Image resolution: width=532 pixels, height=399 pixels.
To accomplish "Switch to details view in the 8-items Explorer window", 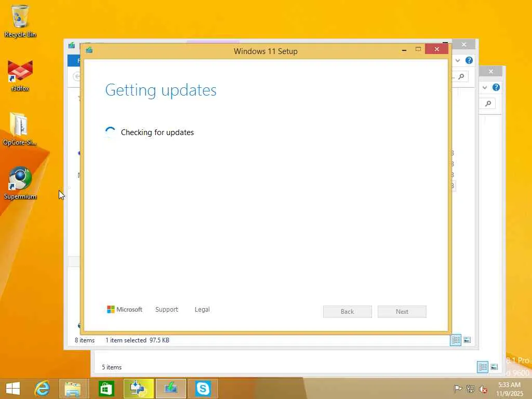I will pos(456,340).
